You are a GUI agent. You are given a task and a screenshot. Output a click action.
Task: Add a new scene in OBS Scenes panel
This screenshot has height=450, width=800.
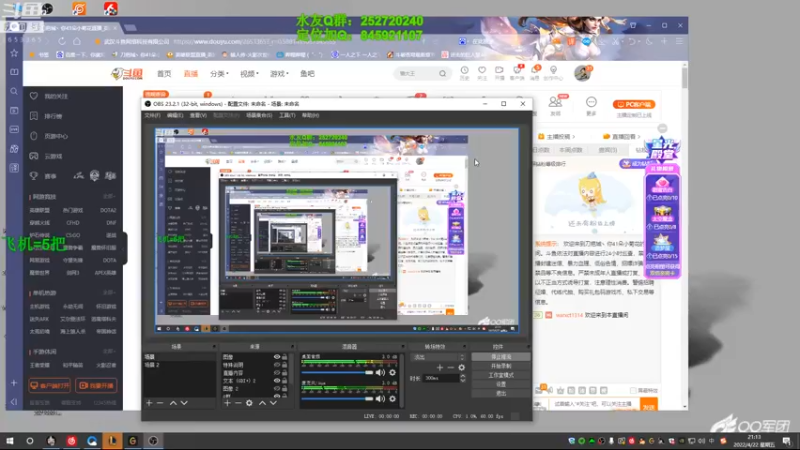149,403
